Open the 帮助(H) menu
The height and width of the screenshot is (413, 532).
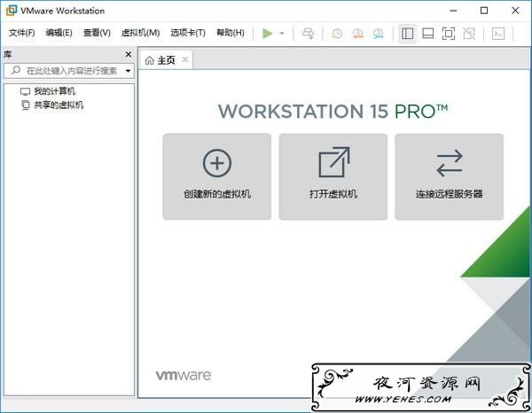[x=231, y=33]
